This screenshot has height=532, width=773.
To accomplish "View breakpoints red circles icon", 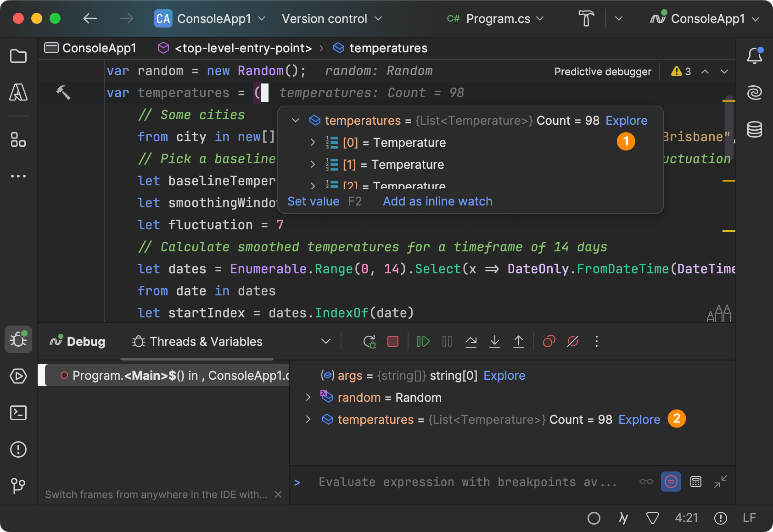I will pyautogui.click(x=549, y=342).
